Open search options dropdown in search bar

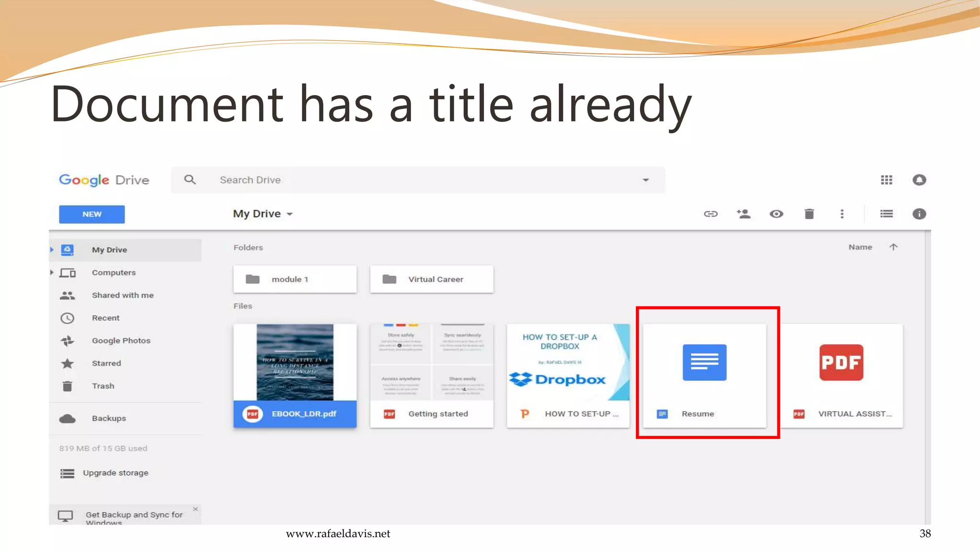pyautogui.click(x=646, y=180)
